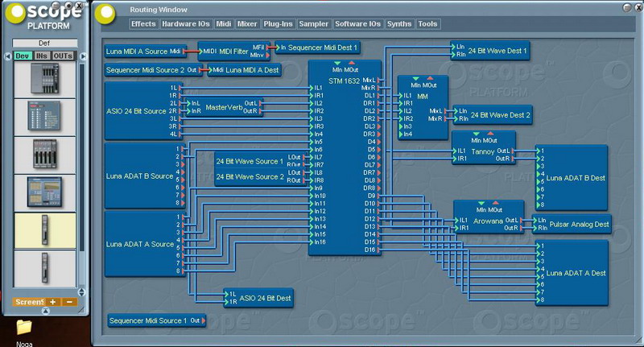Click the Sequencer Midi Source 1 Out port
This screenshot has width=644, height=347.
coord(197,321)
